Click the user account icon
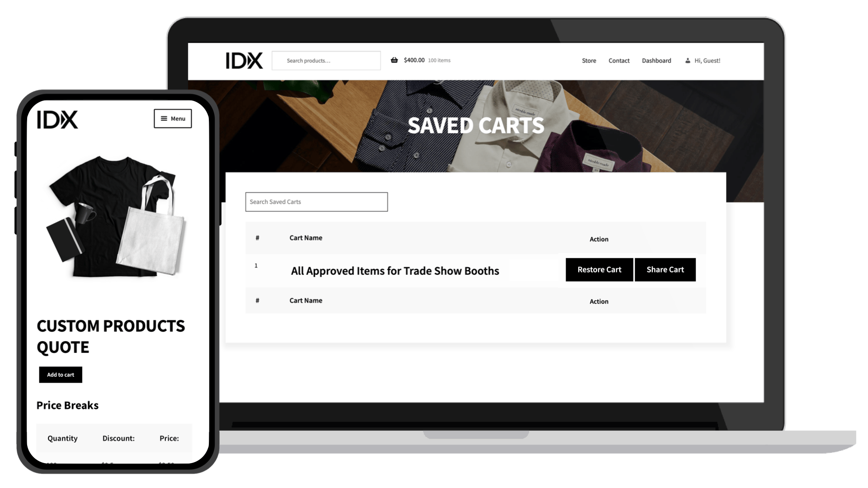 [x=687, y=60]
